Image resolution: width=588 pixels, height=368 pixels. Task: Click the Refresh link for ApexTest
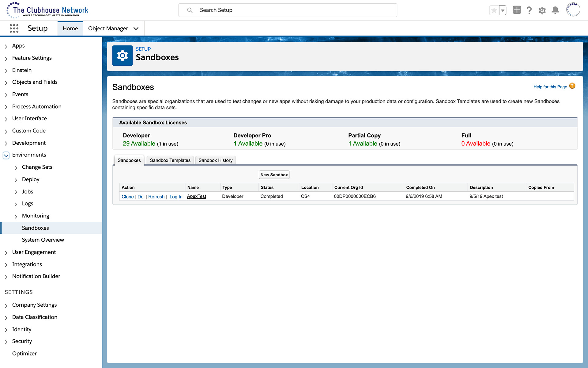pos(156,197)
